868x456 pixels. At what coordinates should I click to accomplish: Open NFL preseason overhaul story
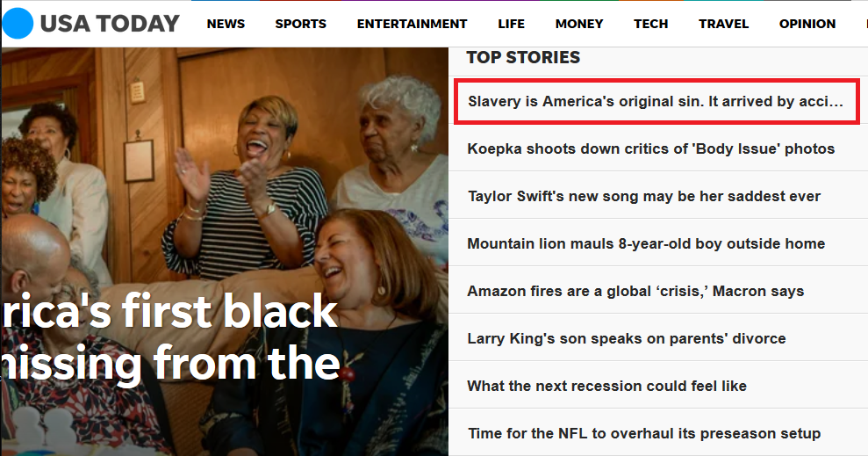point(644,433)
